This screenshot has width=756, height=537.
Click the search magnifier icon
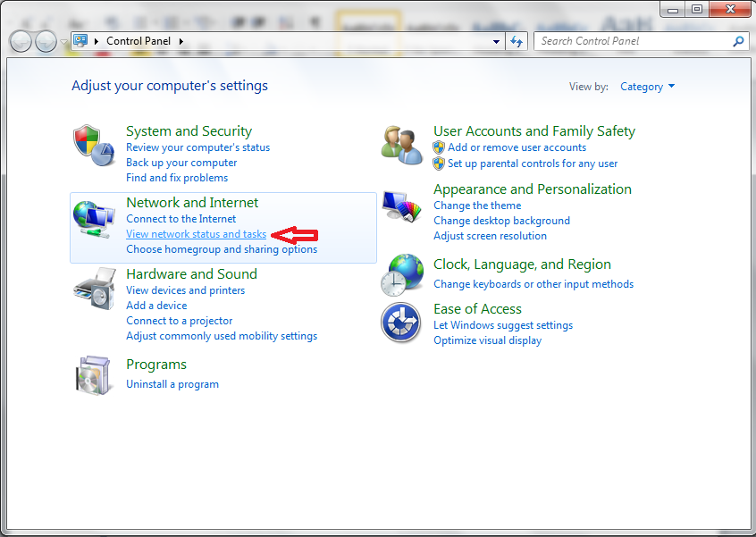[738, 41]
